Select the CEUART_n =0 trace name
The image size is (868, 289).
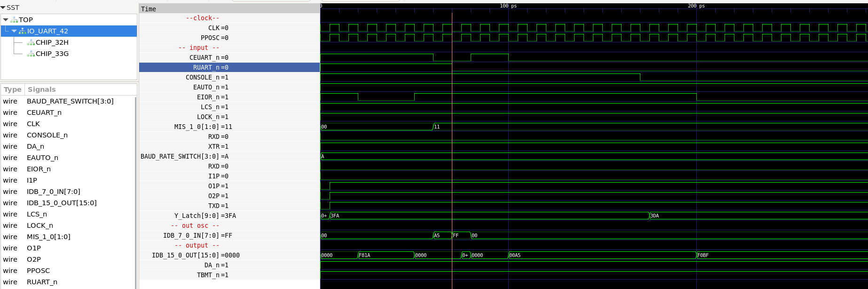(209, 57)
